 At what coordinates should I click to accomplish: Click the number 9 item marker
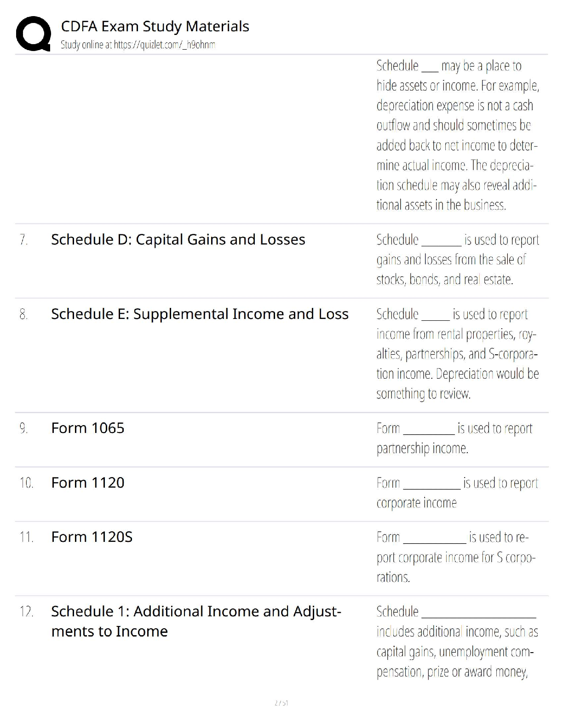[x=23, y=428]
